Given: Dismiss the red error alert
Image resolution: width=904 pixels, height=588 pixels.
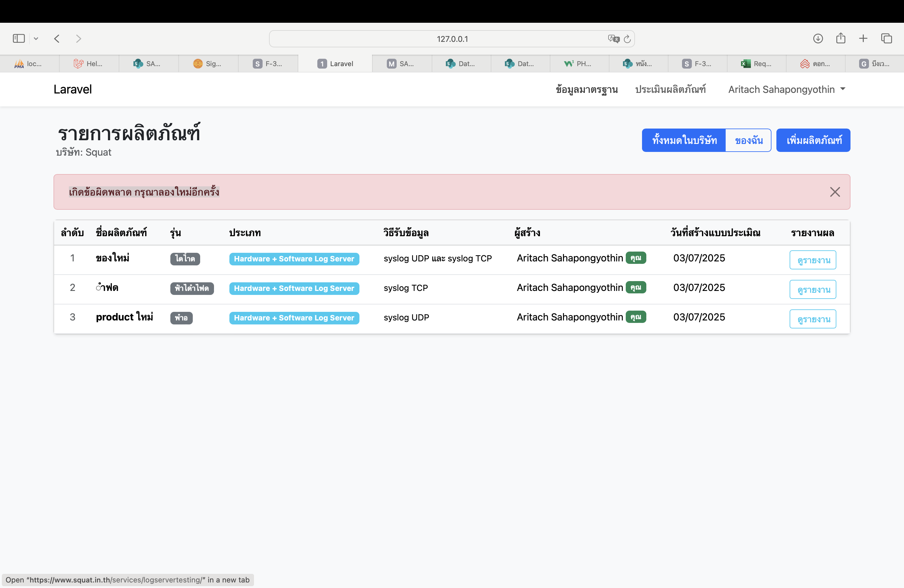Looking at the screenshot, I should click(x=835, y=192).
